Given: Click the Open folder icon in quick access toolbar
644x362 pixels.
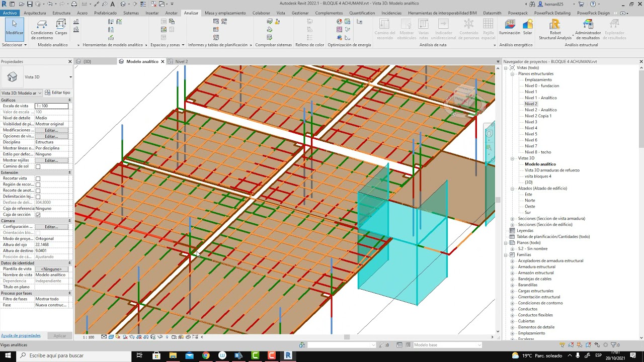Looking at the screenshot, I should tap(22, 4).
